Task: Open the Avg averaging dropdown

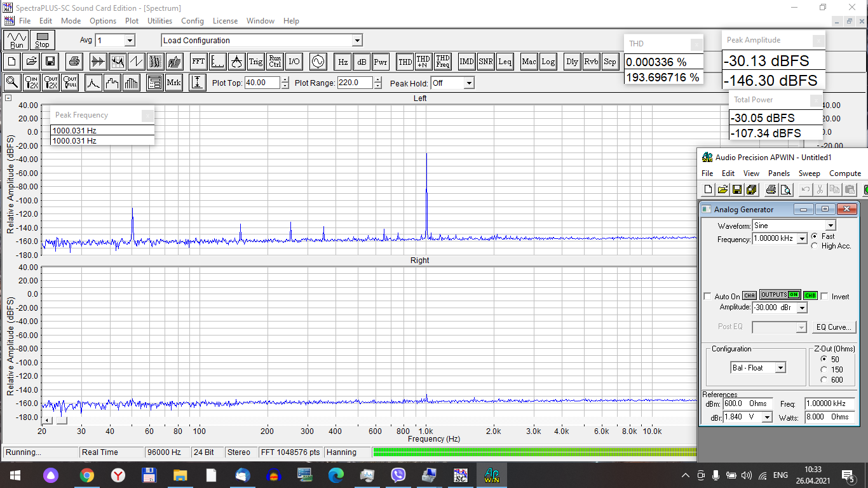Action: [x=130, y=41]
